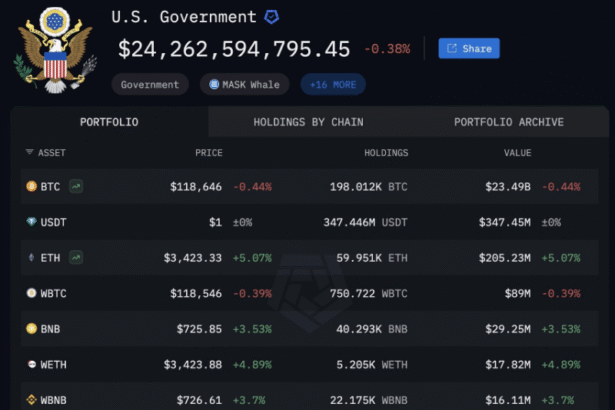615x410 pixels.
Task: Switch to the Portfolio tab
Action: [x=109, y=122]
